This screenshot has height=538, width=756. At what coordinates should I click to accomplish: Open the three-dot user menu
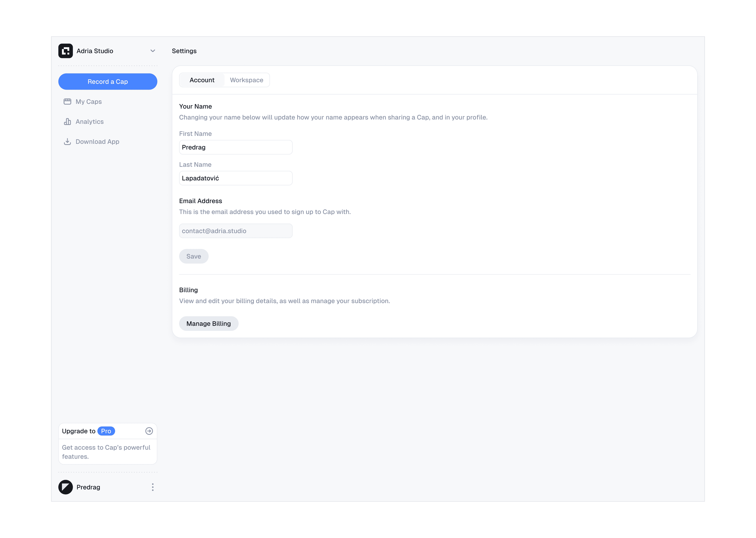click(153, 487)
